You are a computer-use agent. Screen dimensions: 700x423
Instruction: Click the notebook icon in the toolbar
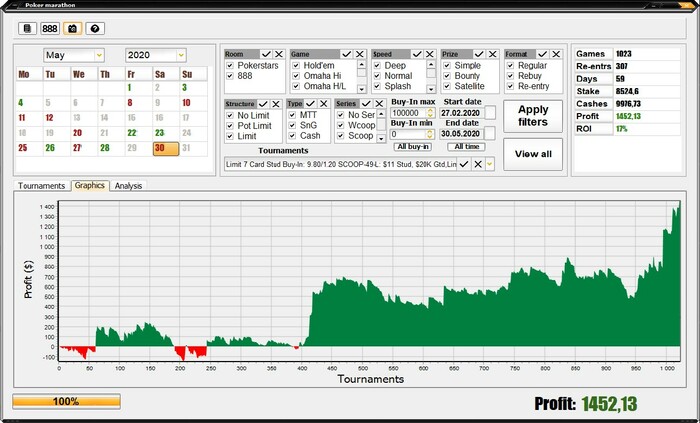click(x=27, y=29)
